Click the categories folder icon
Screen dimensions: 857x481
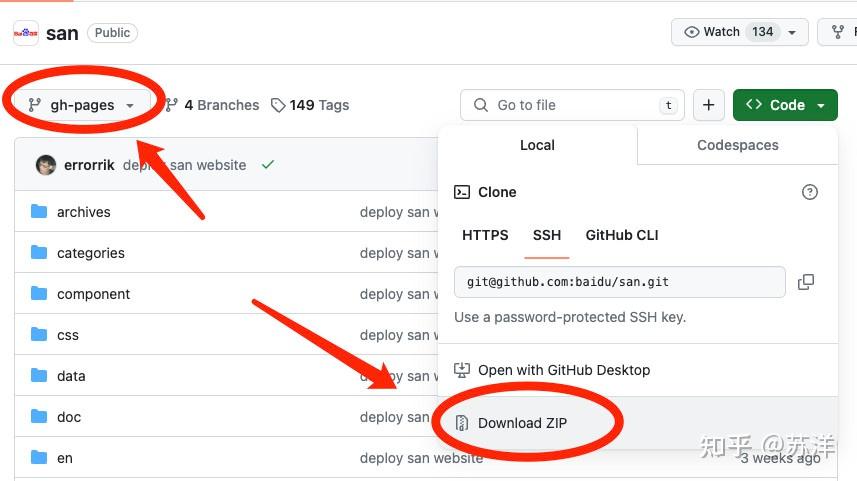tap(39, 252)
